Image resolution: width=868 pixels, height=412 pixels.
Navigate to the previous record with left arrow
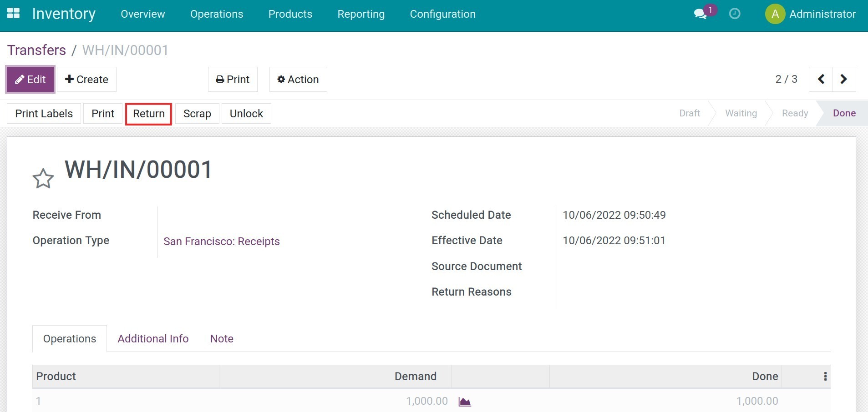tap(821, 79)
